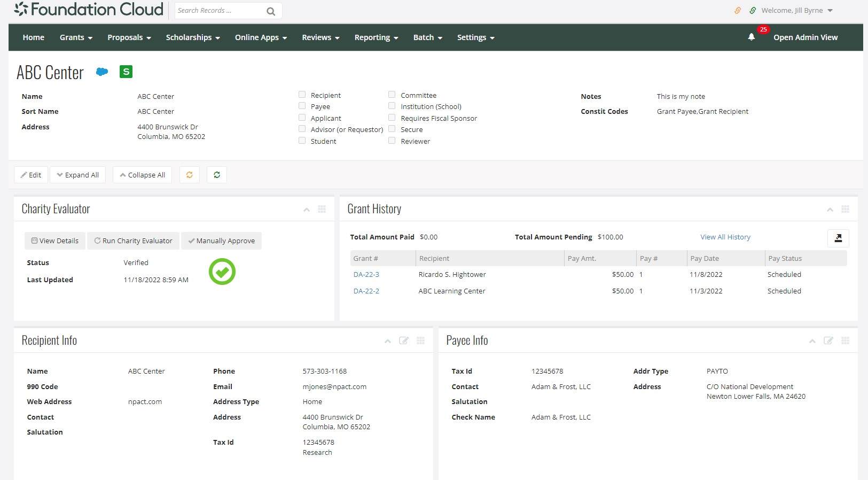This screenshot has width=868, height=480.
Task: Check the Recipient checkbox
Action: (x=302, y=95)
